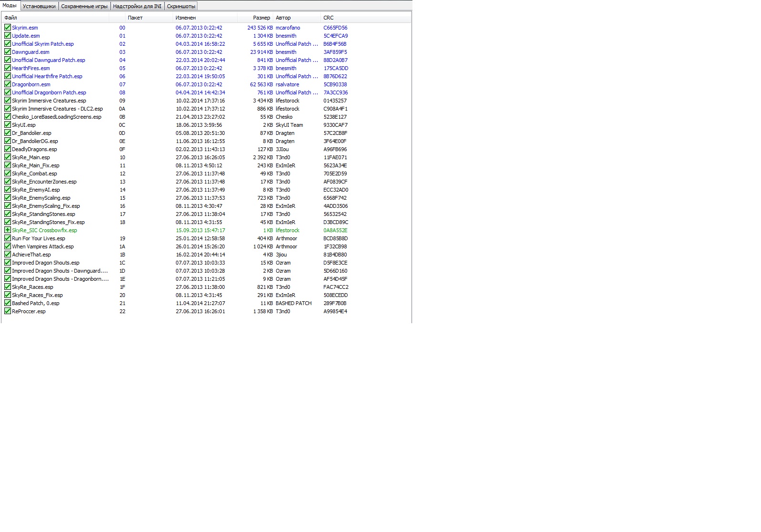Select the Unofficial Dragonborn Patch.esp file name
The width and height of the screenshot is (761, 532).
click(49, 92)
